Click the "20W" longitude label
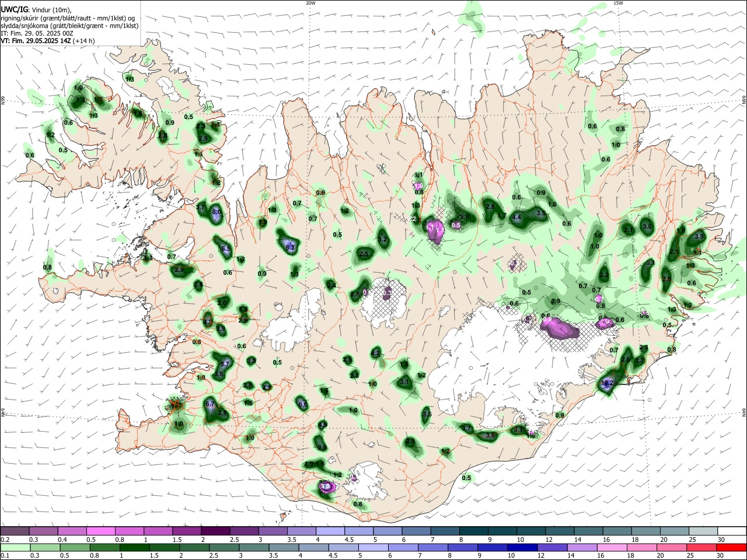This screenshot has width=747, height=560. coord(310,3)
